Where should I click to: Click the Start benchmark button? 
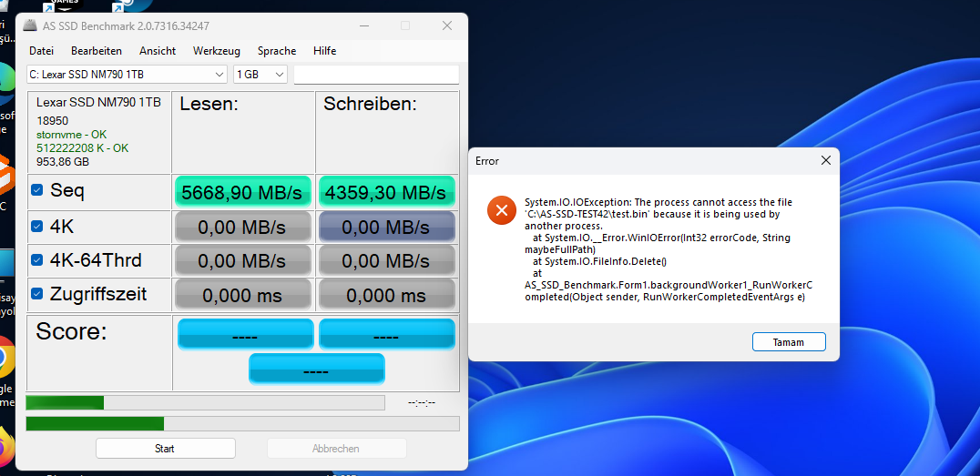click(x=165, y=449)
